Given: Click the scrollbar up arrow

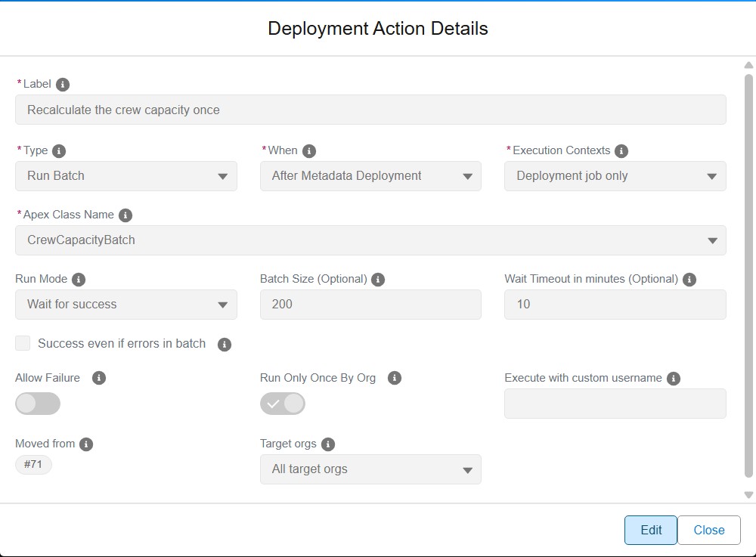Looking at the screenshot, I should (x=748, y=65).
